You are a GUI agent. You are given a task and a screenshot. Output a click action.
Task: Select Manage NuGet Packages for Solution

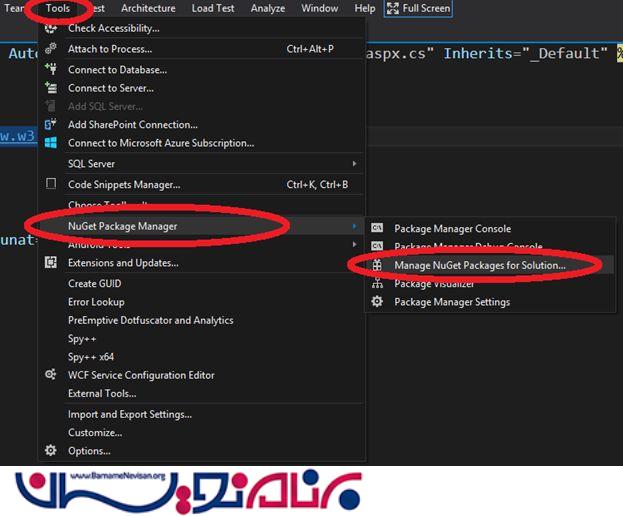pos(479,266)
